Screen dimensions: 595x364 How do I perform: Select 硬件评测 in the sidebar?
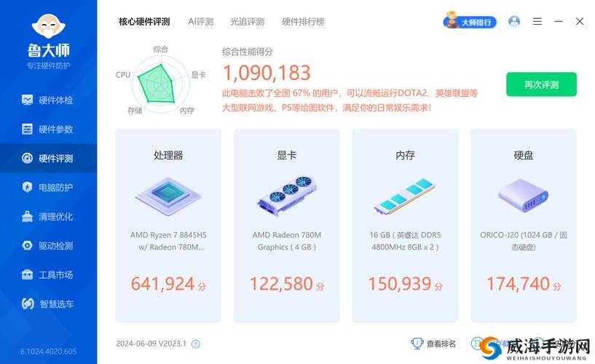[x=47, y=158]
